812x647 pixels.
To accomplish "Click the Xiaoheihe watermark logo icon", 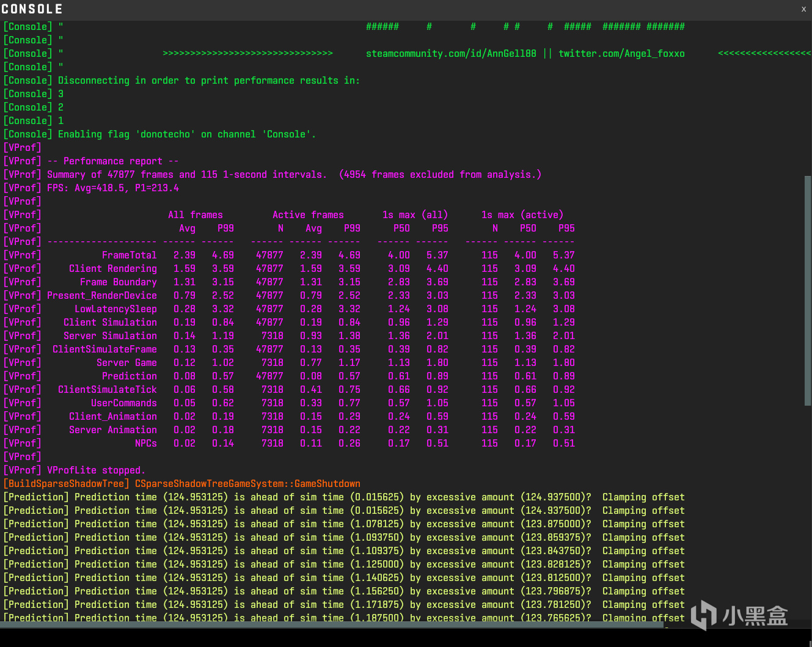I will (x=704, y=615).
